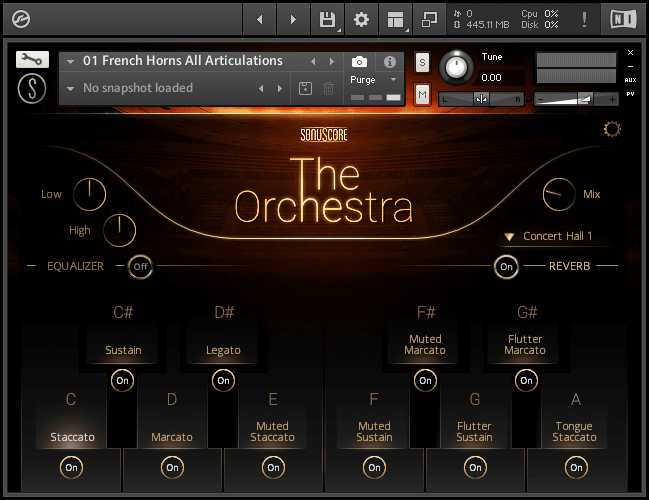Image resolution: width=649 pixels, height=500 pixels.
Task: Open the save floppy disk menu
Action: 327,19
